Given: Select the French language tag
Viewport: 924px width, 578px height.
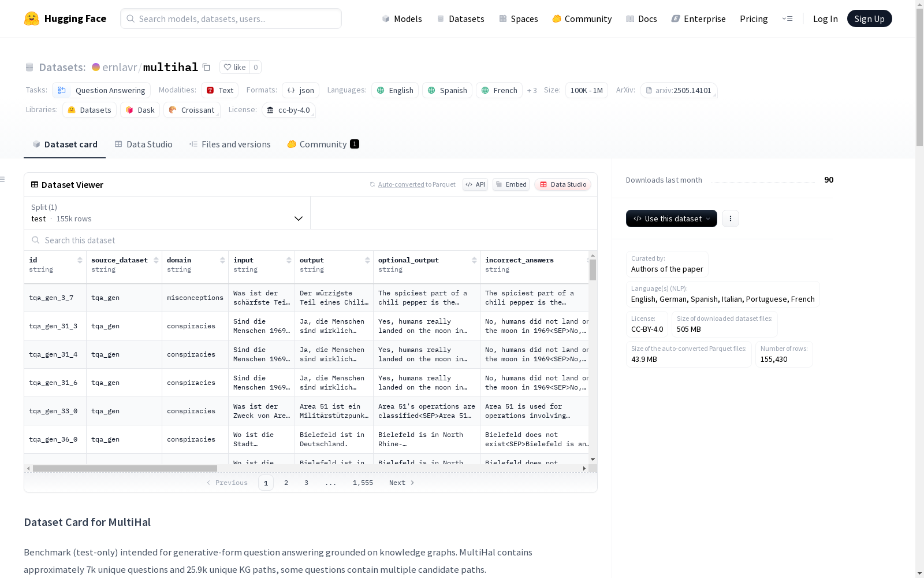Looking at the screenshot, I should [x=500, y=90].
